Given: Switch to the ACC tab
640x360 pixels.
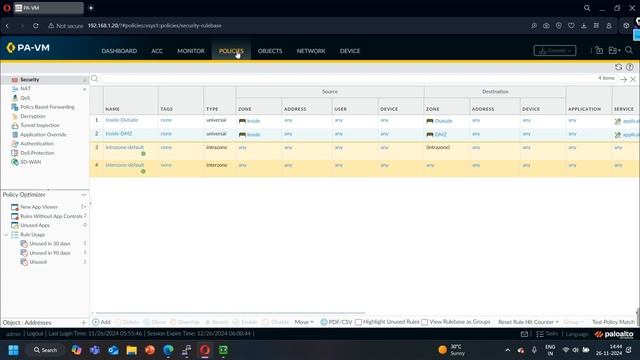Looking at the screenshot, I should coord(157,51).
